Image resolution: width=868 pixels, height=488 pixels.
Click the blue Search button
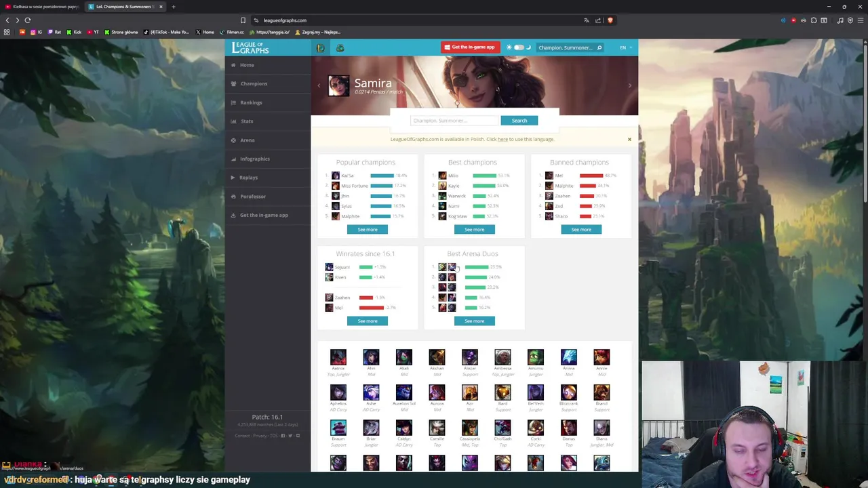(519, 121)
